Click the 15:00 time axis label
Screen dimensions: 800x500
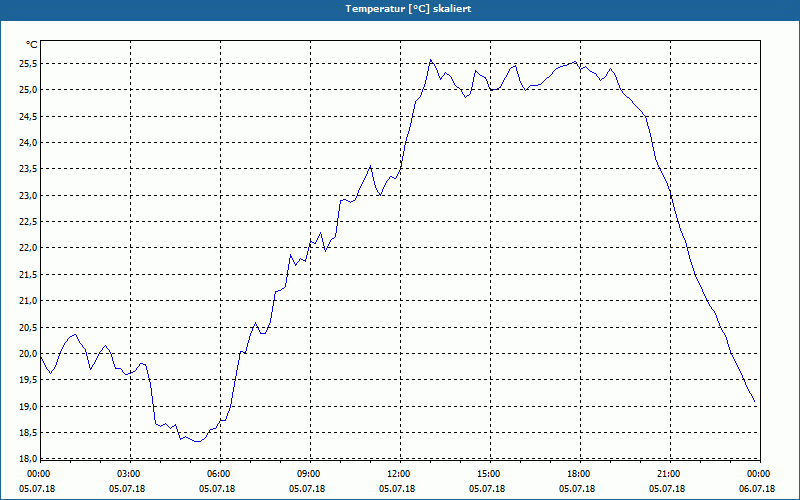487,474
